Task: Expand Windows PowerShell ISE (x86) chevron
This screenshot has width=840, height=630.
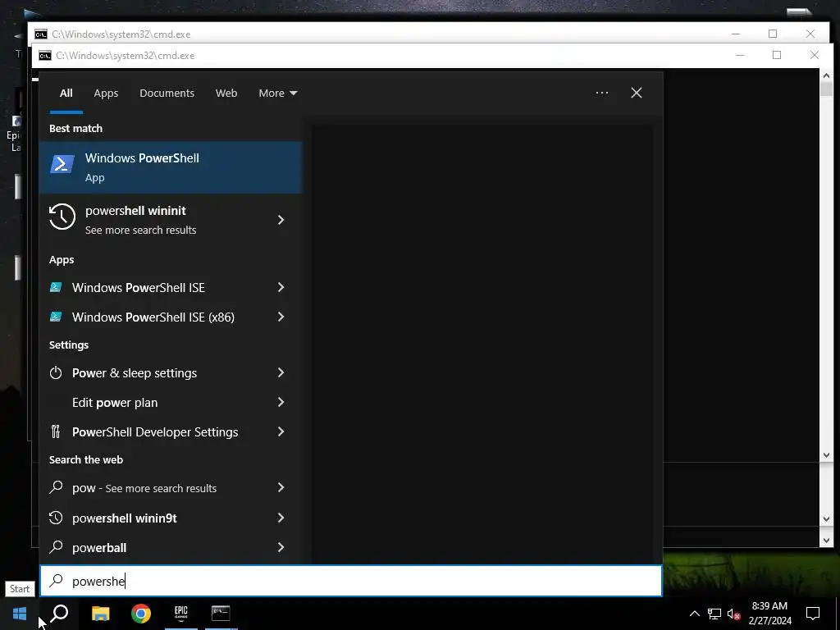Action: tap(281, 317)
